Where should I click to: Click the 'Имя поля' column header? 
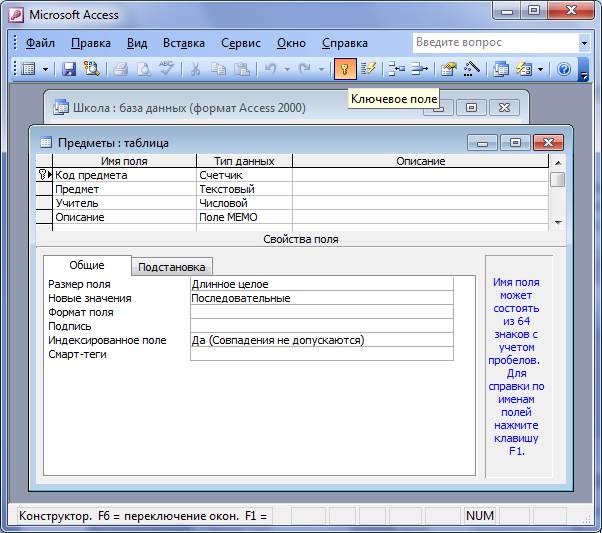point(124,161)
